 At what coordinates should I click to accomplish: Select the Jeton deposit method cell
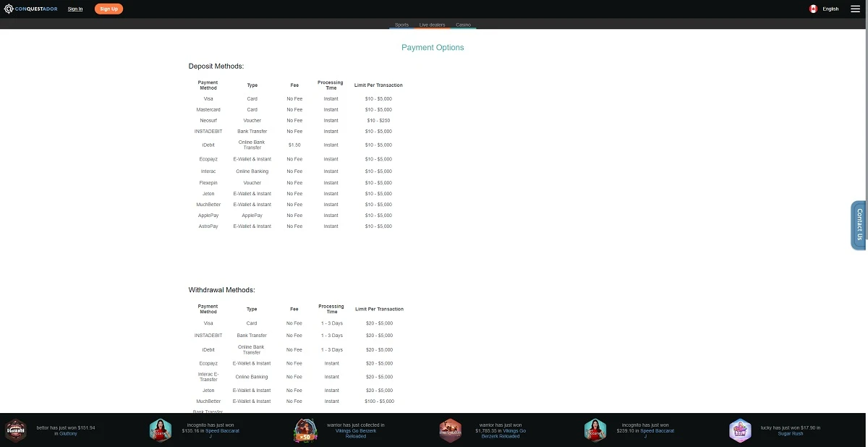[208, 193]
